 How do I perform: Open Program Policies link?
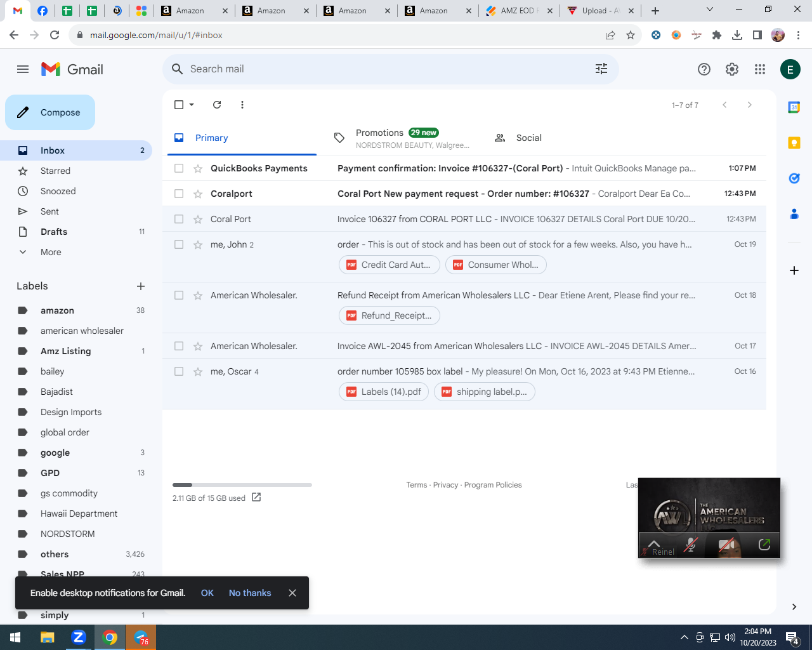(x=493, y=485)
